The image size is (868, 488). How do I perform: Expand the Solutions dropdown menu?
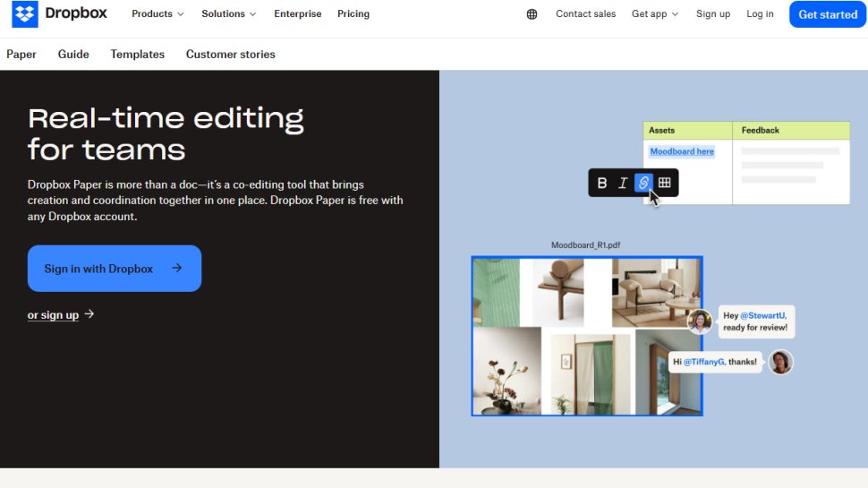[x=228, y=13]
